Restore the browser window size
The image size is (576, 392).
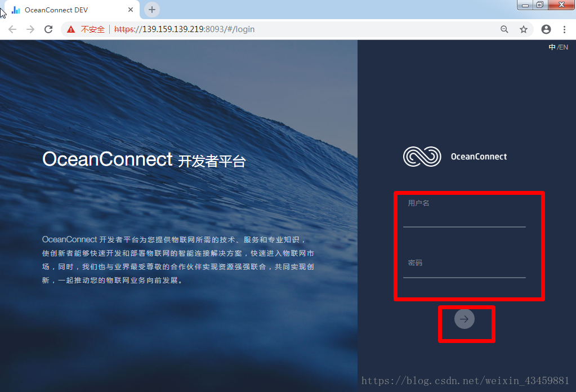(x=540, y=5)
